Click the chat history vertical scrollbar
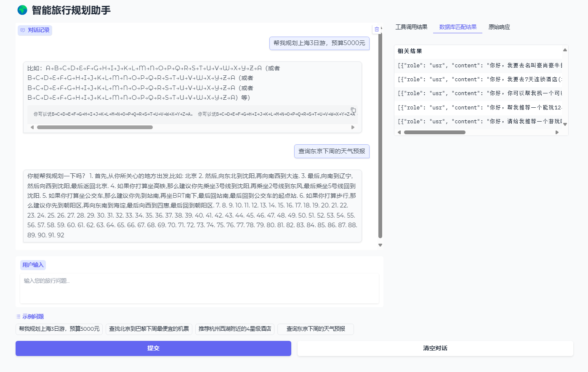Image resolution: width=588 pixels, height=372 pixels. tap(380, 136)
